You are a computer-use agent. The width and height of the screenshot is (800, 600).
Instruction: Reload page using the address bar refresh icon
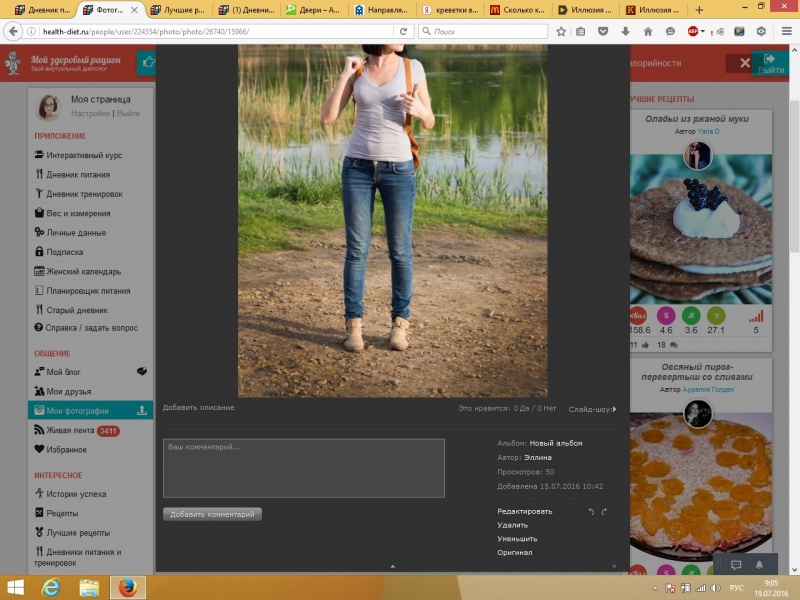(404, 32)
